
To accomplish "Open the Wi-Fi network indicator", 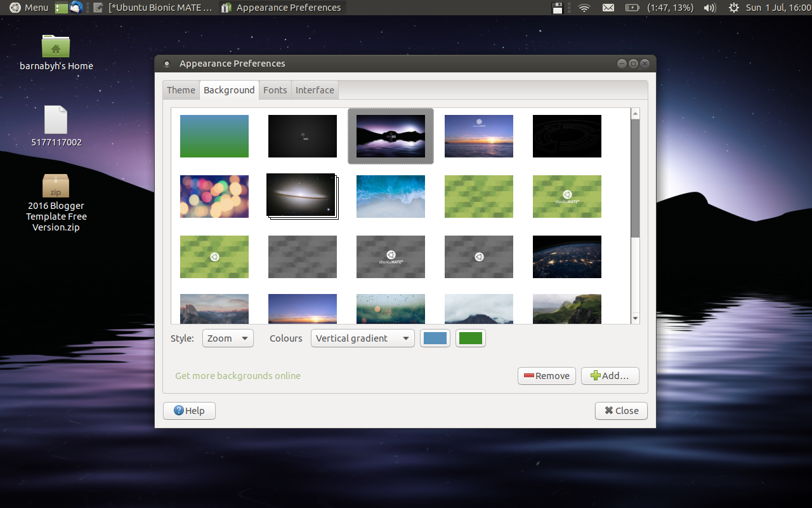I will tap(584, 8).
